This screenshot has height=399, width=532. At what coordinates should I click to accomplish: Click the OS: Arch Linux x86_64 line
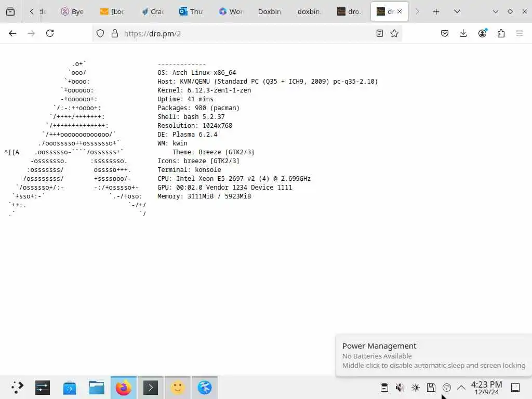197,73
